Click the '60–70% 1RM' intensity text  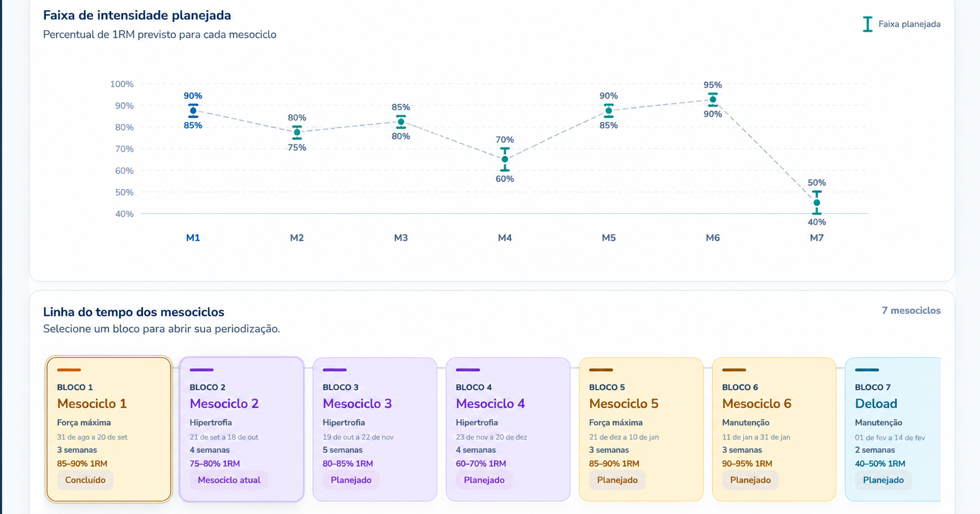click(481, 464)
